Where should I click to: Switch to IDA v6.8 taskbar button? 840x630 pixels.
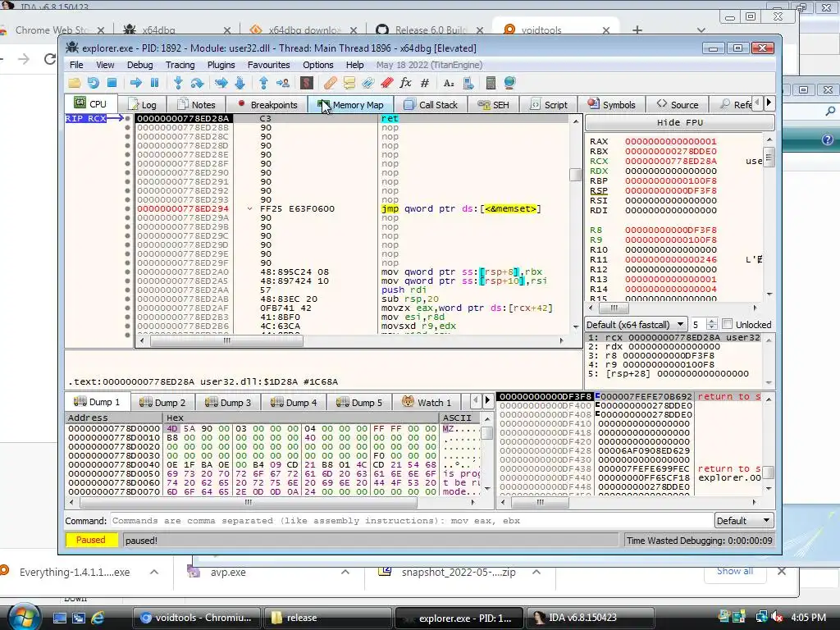pos(590,618)
